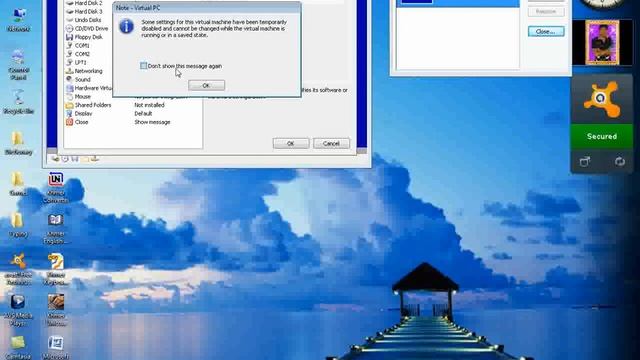
Task: Select Hardware Virtualization setting
Action: pos(89,88)
